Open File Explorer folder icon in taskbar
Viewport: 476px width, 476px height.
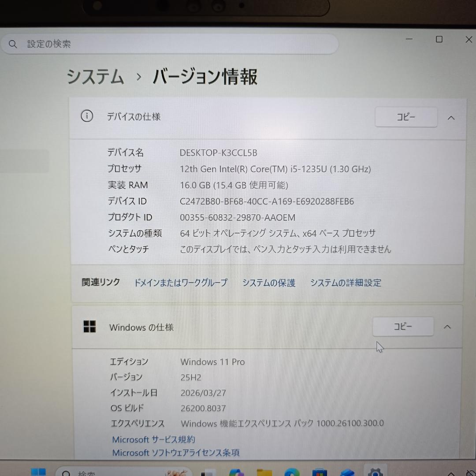(264, 472)
